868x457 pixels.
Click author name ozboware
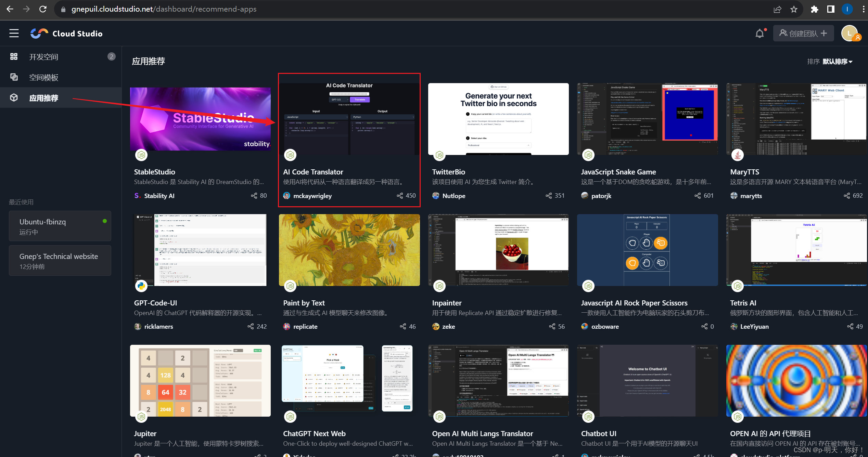point(605,327)
